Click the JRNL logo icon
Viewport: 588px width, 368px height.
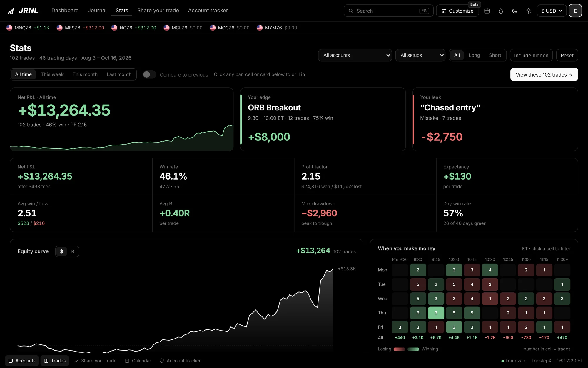11,11
